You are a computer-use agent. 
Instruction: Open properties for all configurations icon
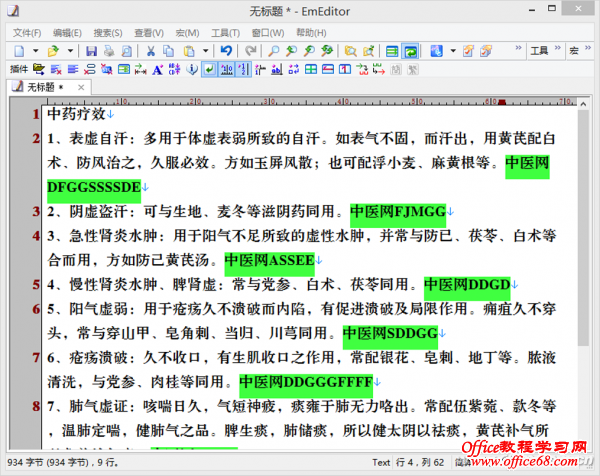pos(486,51)
